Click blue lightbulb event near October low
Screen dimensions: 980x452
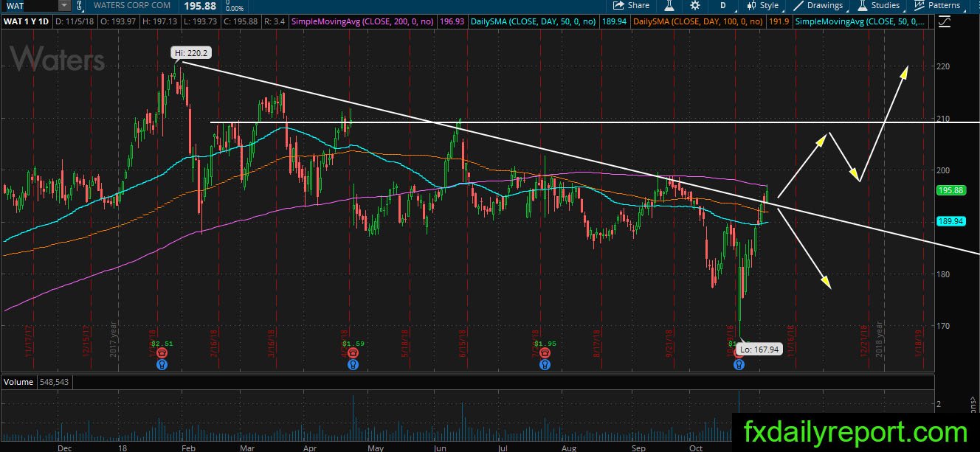(739, 364)
